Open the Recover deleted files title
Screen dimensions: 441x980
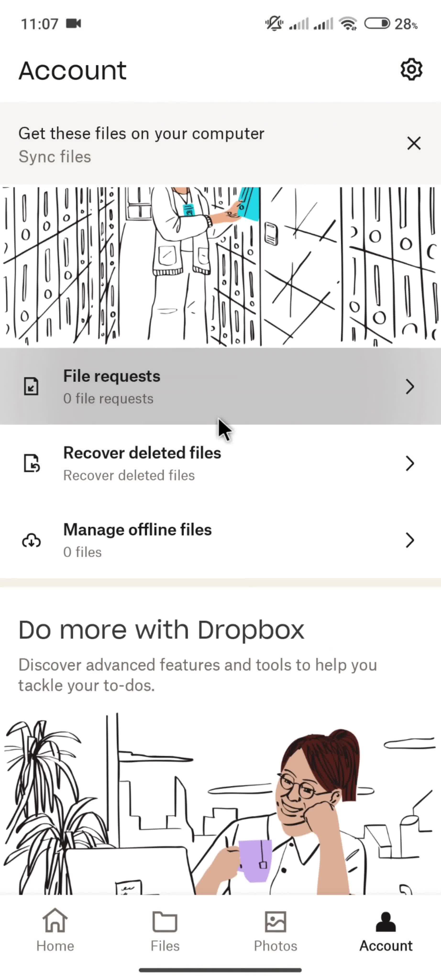(142, 453)
